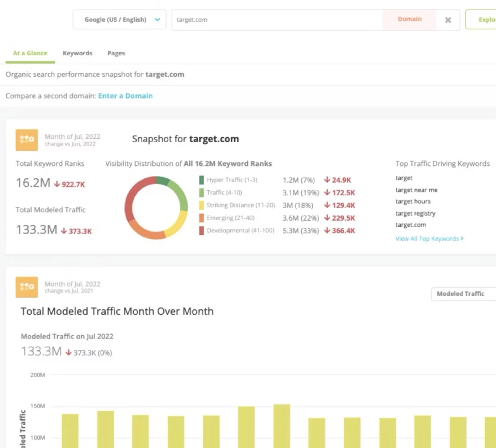Open the Pages tab
Image resolution: width=496 pixels, height=448 pixels.
click(x=116, y=53)
